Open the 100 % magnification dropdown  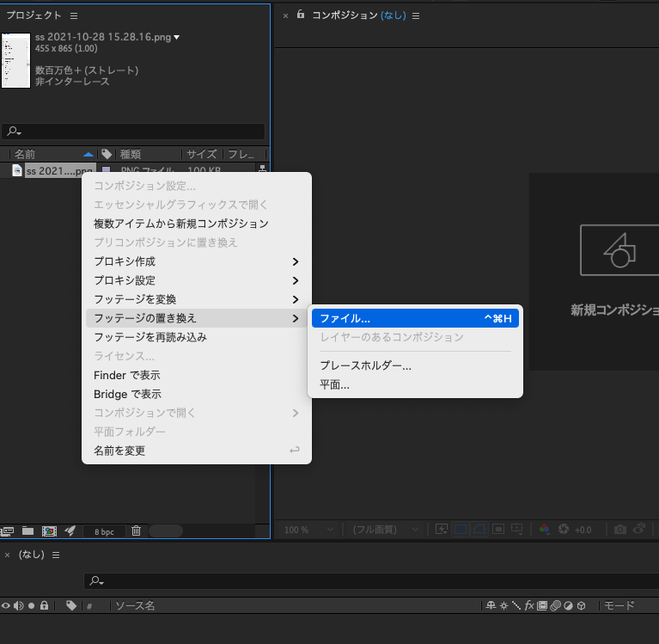307,529
